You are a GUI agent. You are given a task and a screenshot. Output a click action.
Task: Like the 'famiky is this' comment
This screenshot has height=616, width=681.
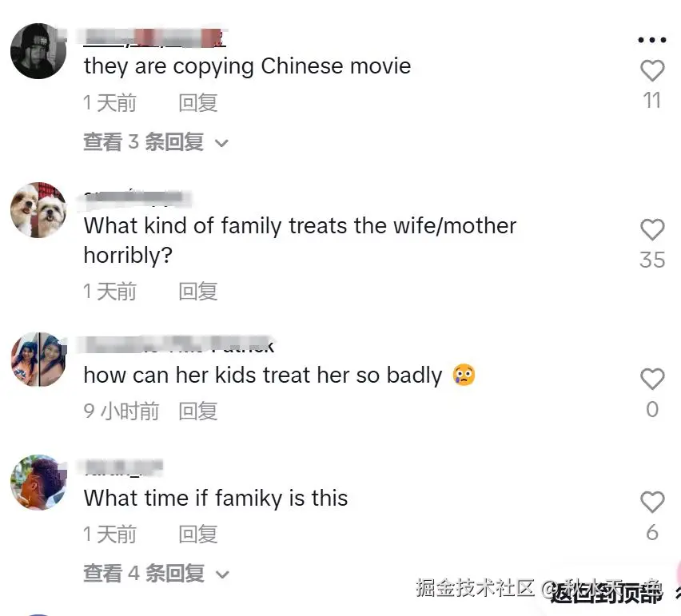(652, 503)
